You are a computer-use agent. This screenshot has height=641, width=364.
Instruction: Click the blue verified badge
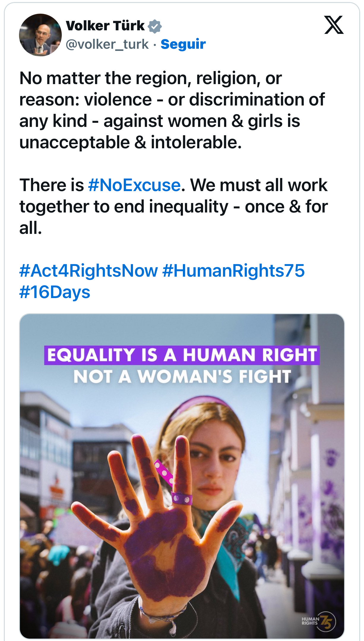155,26
